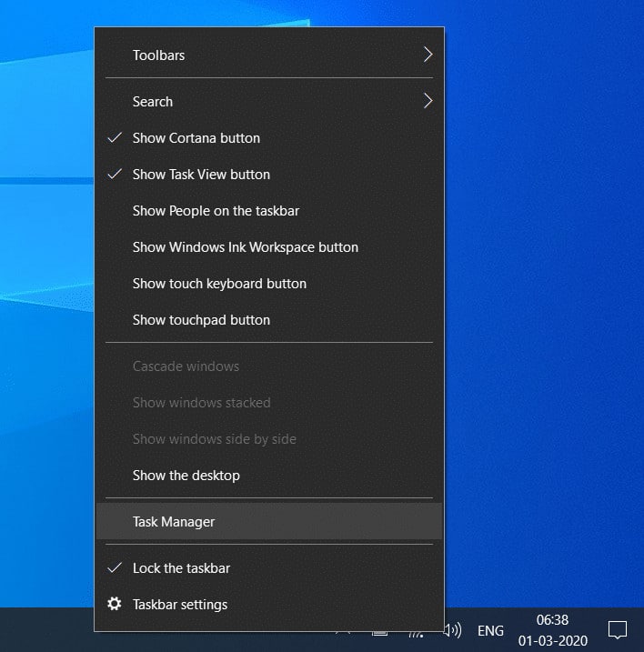Expand the Toolbars submenu arrow

428,55
